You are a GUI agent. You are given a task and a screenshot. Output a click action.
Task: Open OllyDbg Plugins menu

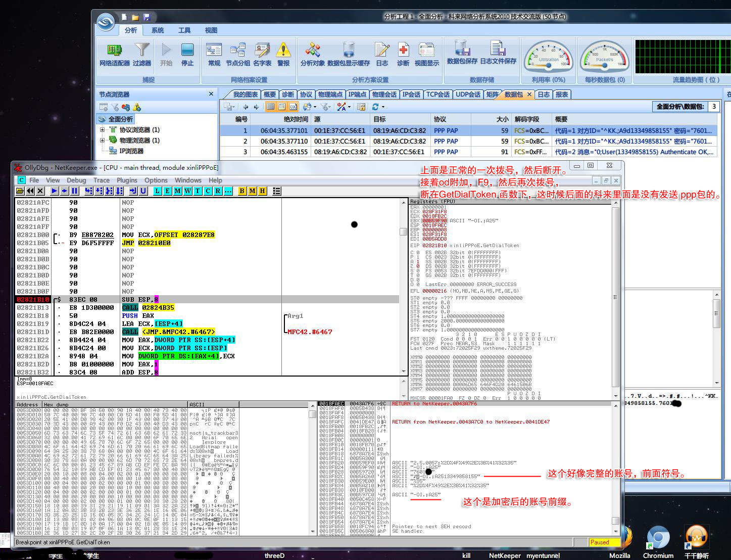pos(127,180)
